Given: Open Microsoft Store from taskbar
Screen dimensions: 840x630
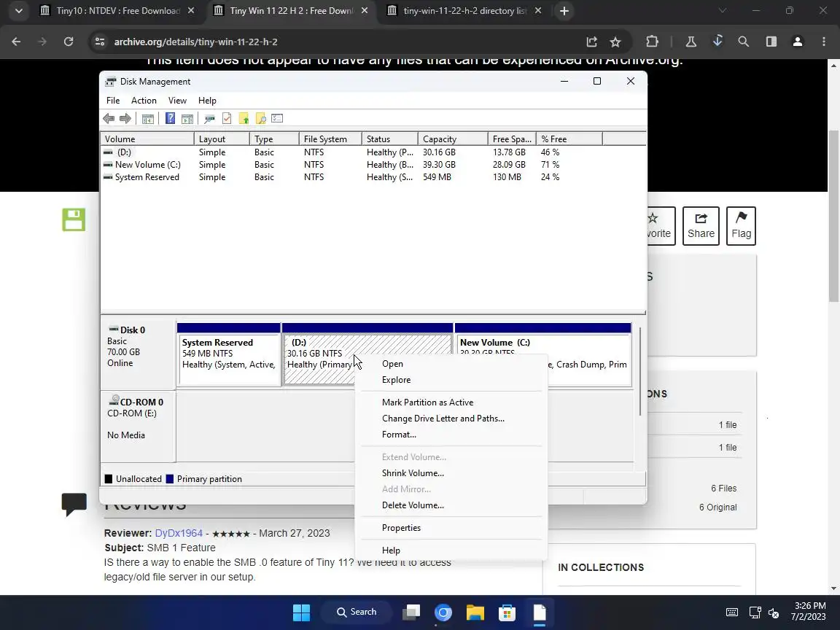Looking at the screenshot, I should tap(507, 612).
